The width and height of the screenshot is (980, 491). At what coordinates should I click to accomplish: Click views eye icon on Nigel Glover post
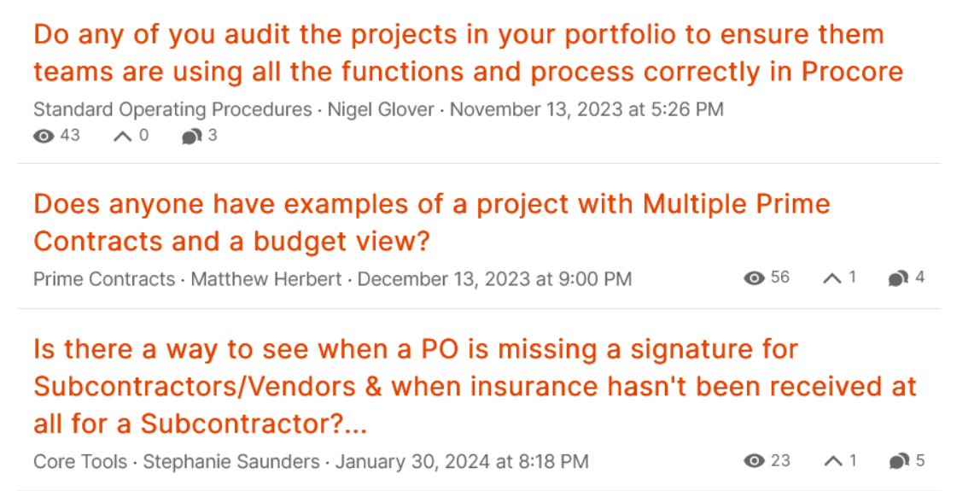44,136
